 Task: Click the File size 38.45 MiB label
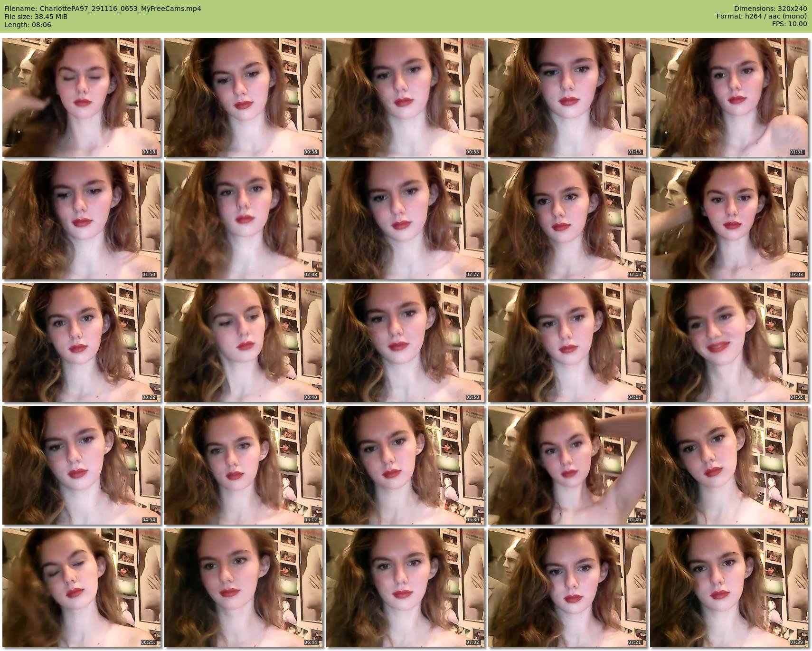click(x=36, y=17)
